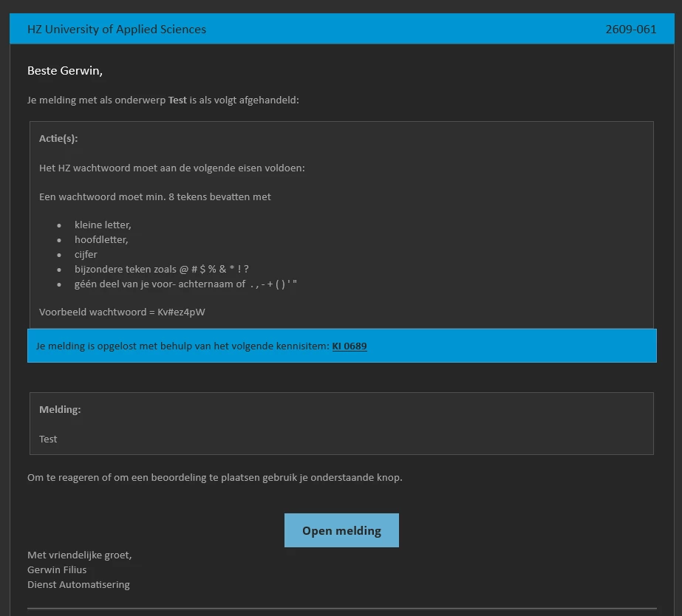This screenshot has width=682, height=616.
Task: Click the kleine letter bullet item
Action: point(103,225)
